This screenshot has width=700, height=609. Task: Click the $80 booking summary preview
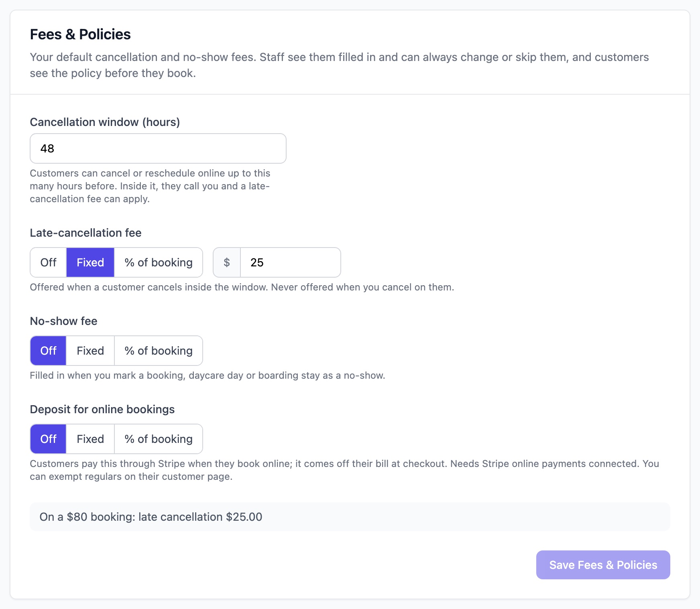point(350,517)
